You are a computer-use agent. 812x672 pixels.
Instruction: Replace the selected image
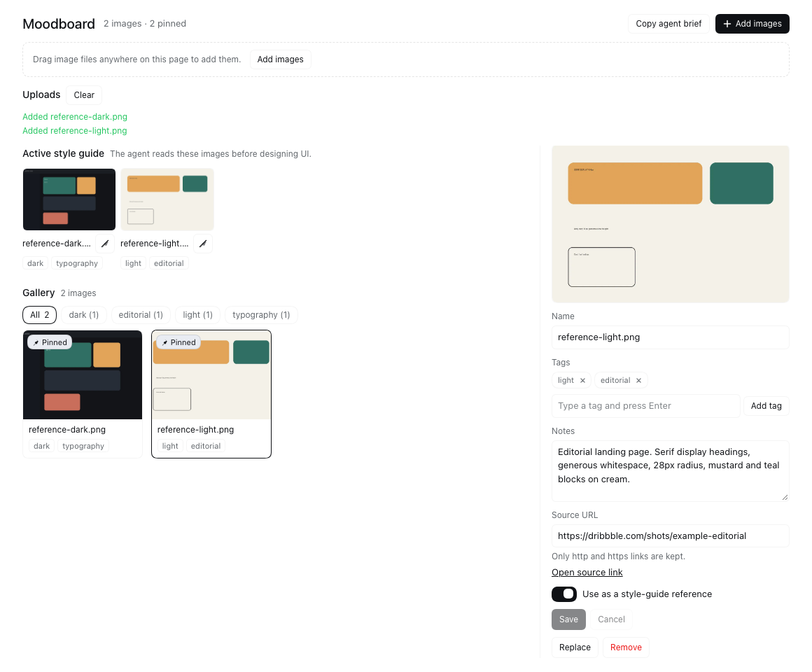pyautogui.click(x=575, y=647)
